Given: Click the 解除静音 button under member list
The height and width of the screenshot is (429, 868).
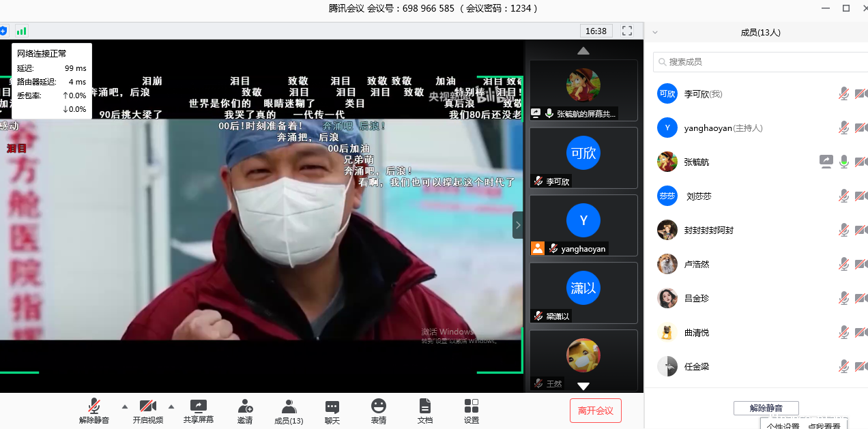Looking at the screenshot, I should click(x=766, y=408).
